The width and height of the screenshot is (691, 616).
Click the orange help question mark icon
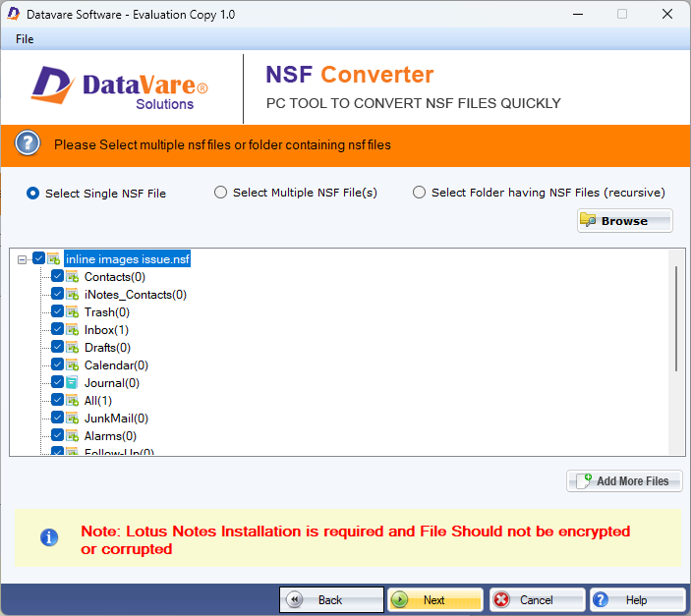(28, 144)
